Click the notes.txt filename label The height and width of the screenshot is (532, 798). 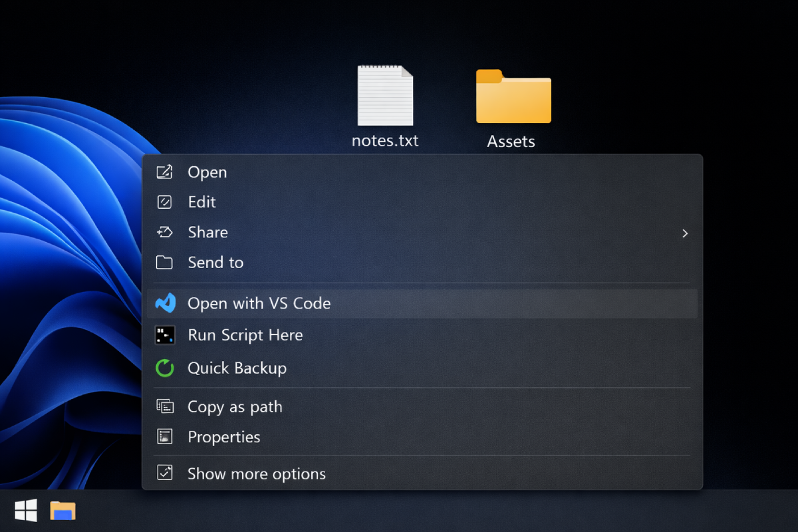pyautogui.click(x=385, y=141)
